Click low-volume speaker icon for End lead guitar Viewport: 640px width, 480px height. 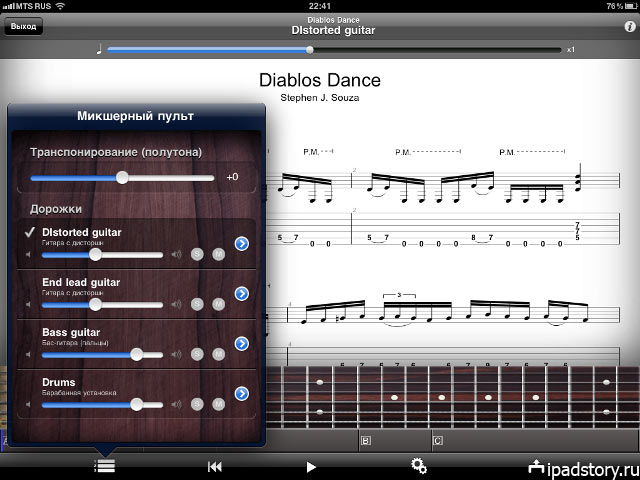(28, 304)
